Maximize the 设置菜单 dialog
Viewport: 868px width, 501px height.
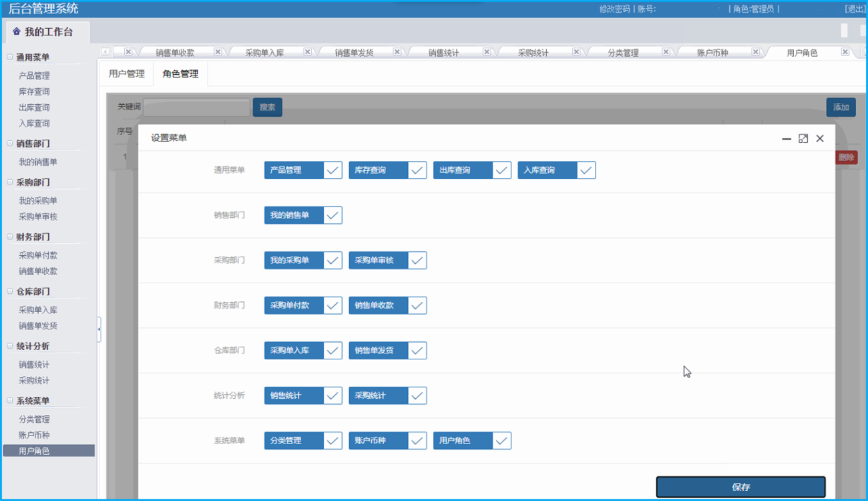point(803,138)
